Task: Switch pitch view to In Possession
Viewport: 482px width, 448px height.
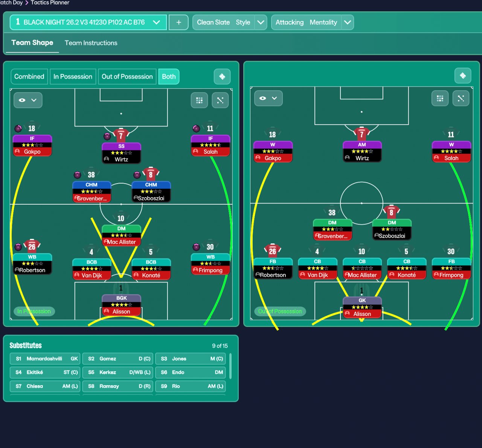Action: (x=73, y=76)
